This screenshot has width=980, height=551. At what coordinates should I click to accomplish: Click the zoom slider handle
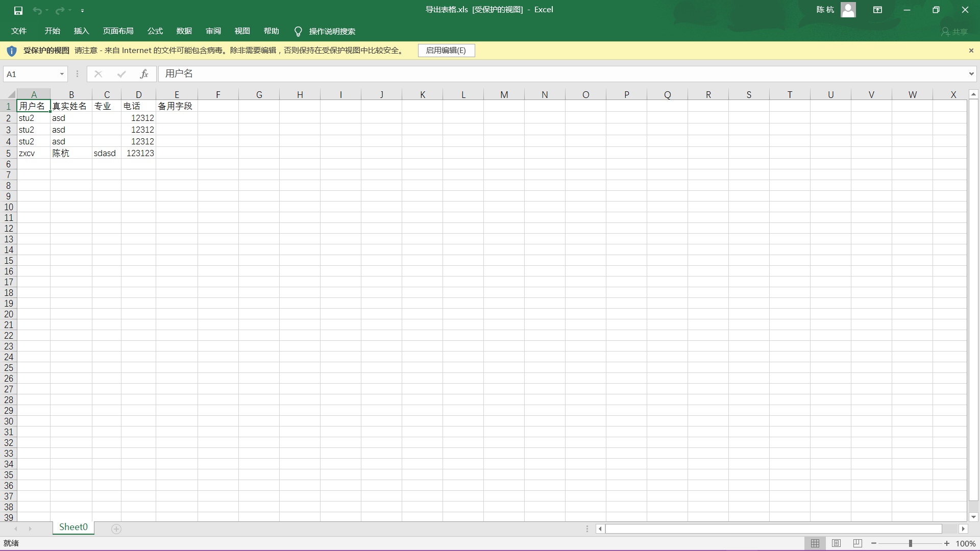[910, 543]
